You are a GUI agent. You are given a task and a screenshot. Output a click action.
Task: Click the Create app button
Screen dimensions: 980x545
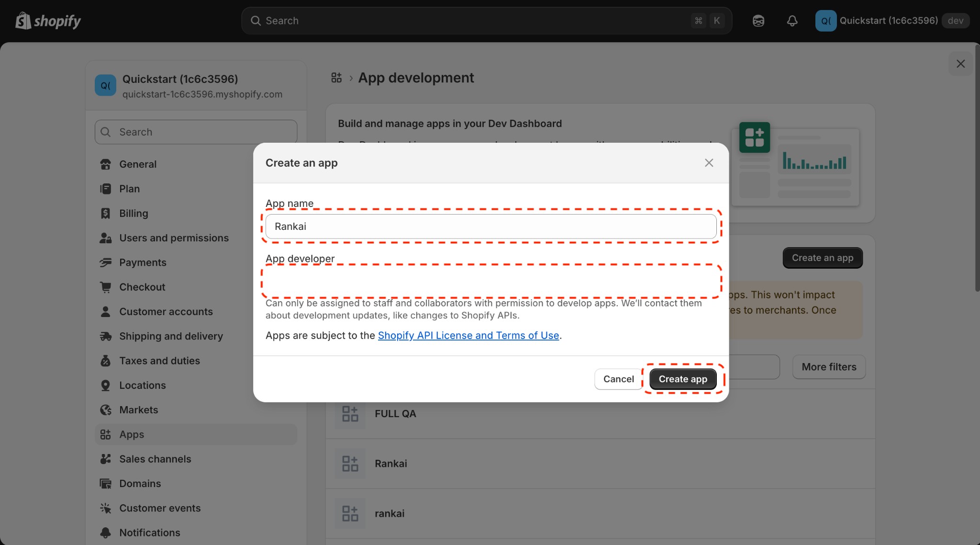682,379
